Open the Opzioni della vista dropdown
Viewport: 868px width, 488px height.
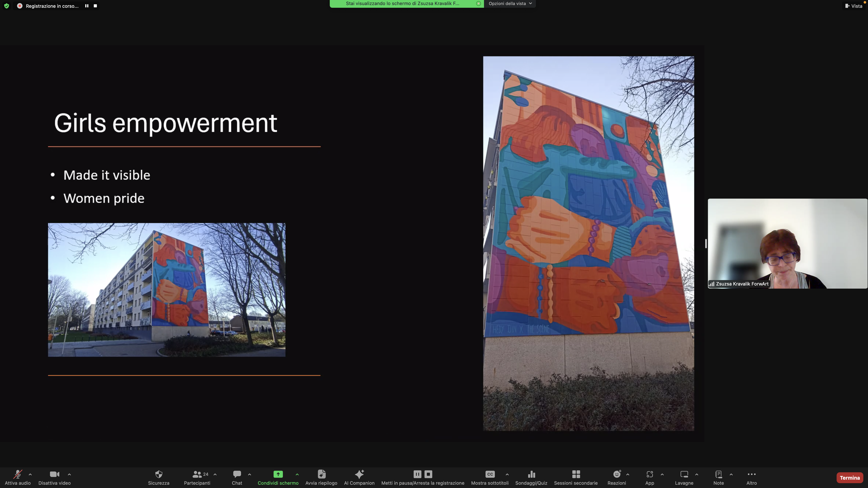pos(510,3)
